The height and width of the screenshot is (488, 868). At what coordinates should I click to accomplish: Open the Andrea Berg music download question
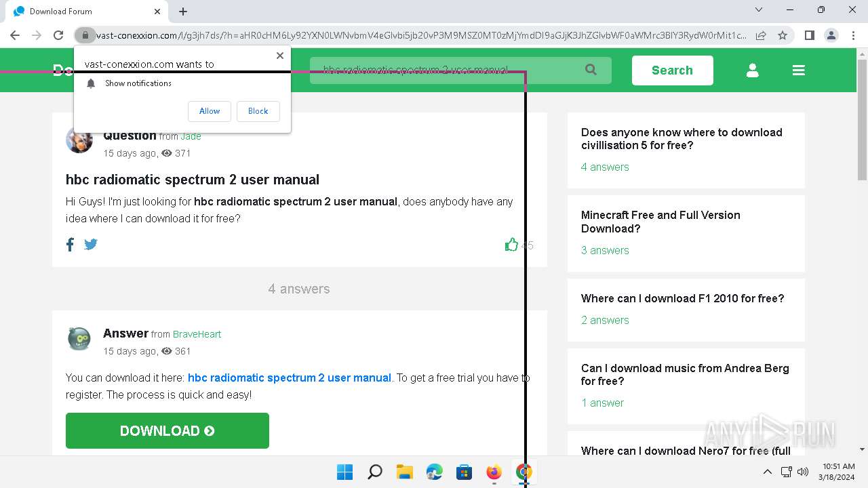coord(685,375)
